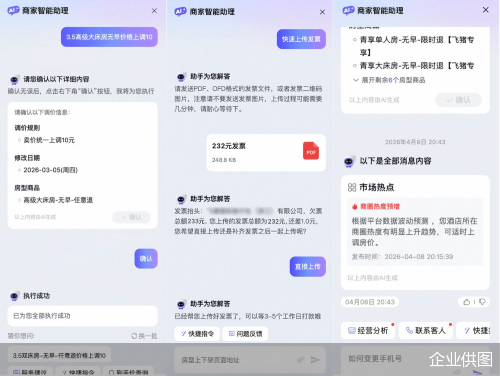
Task: Click the blue 确认 reply bubble
Action: (146, 258)
